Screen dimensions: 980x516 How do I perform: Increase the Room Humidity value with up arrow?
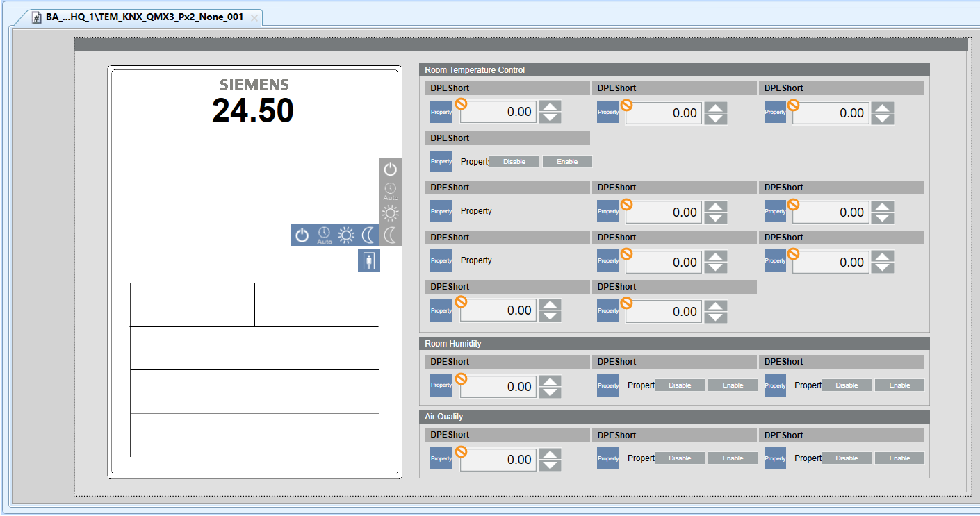click(x=550, y=381)
